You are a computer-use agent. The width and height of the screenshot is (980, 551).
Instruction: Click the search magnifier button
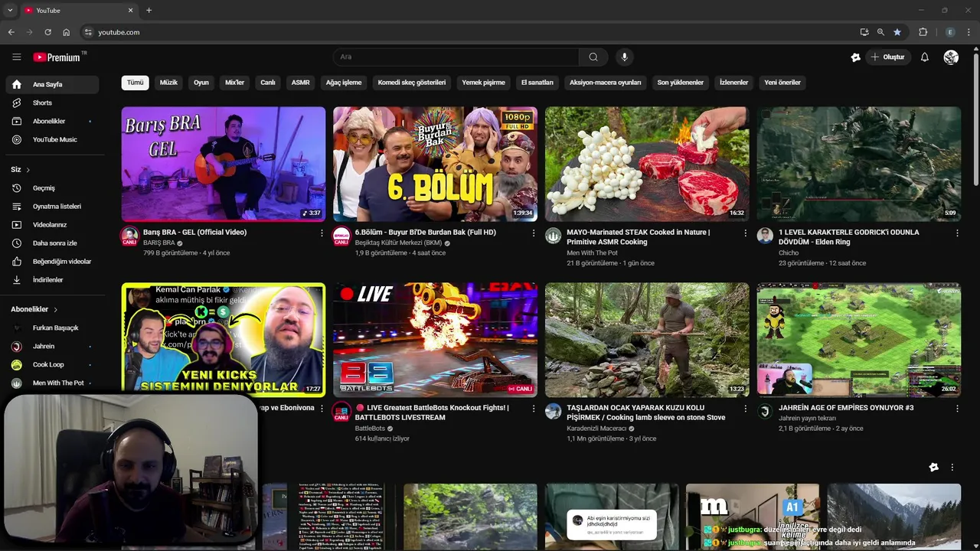593,57
